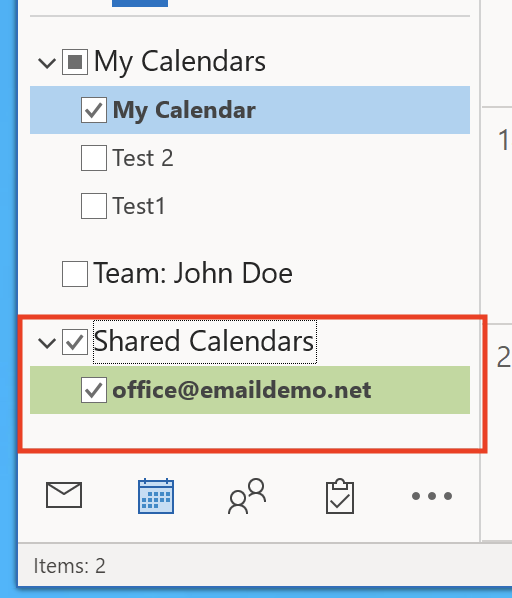Image resolution: width=512 pixels, height=598 pixels.
Task: Uncheck the My Calendar checkbox
Action: [94, 110]
